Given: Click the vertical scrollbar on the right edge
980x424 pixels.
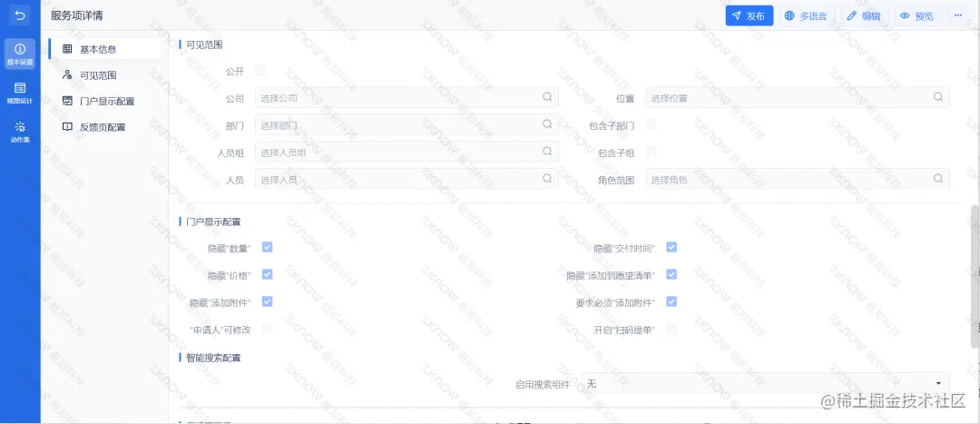Looking at the screenshot, I should click(975, 275).
